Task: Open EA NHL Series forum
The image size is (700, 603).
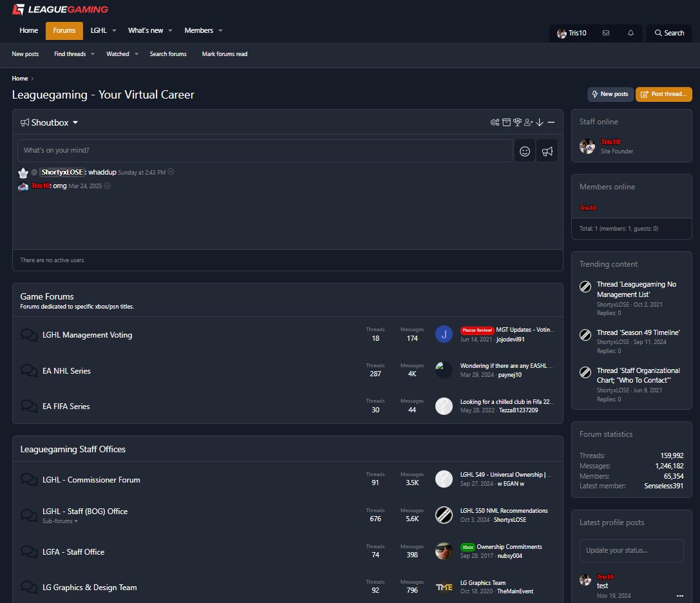Action: (66, 370)
